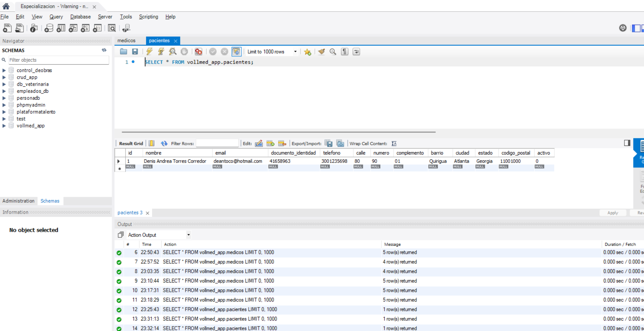Open the Query menu
The width and height of the screenshot is (644, 331).
click(x=56, y=17)
